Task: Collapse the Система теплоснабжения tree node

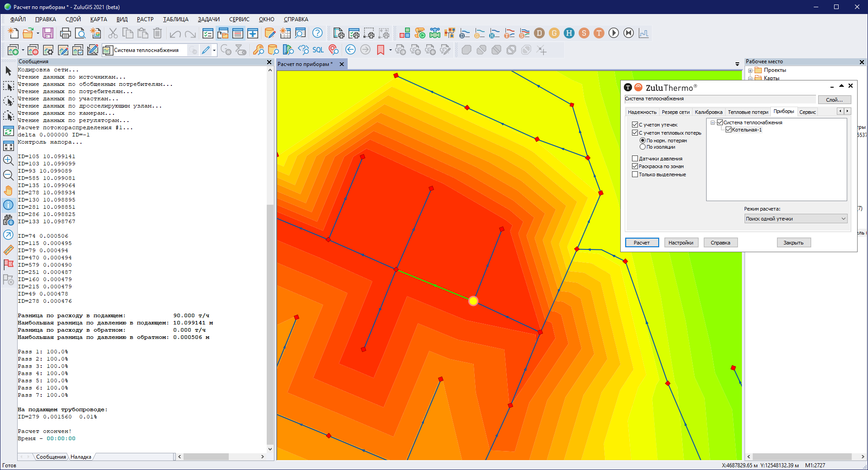Action: [713, 122]
